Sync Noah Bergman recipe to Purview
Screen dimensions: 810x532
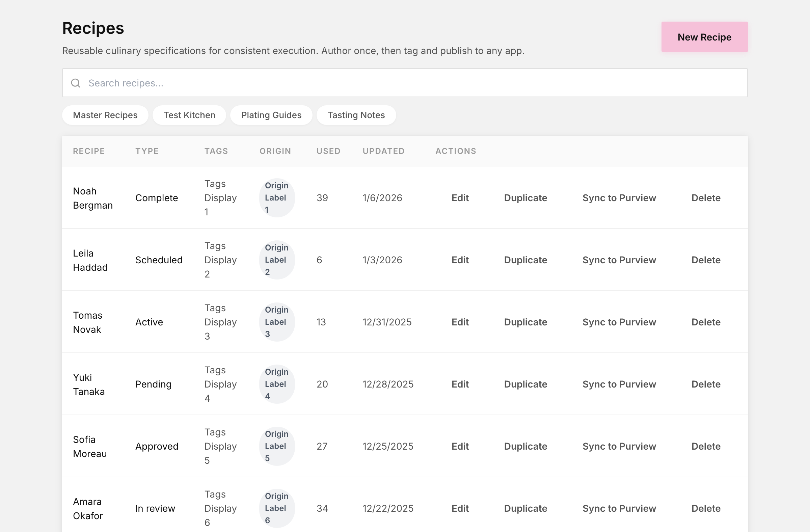pyautogui.click(x=619, y=198)
